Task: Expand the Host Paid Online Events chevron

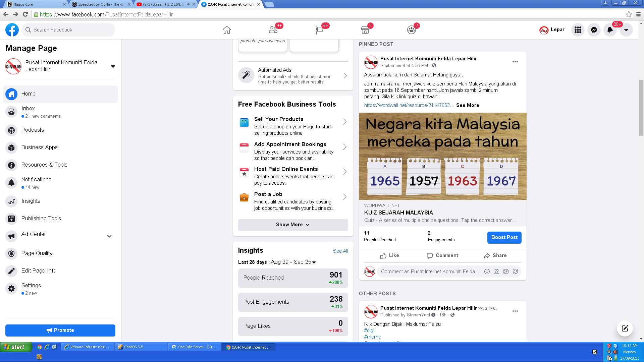Action: coord(345,172)
